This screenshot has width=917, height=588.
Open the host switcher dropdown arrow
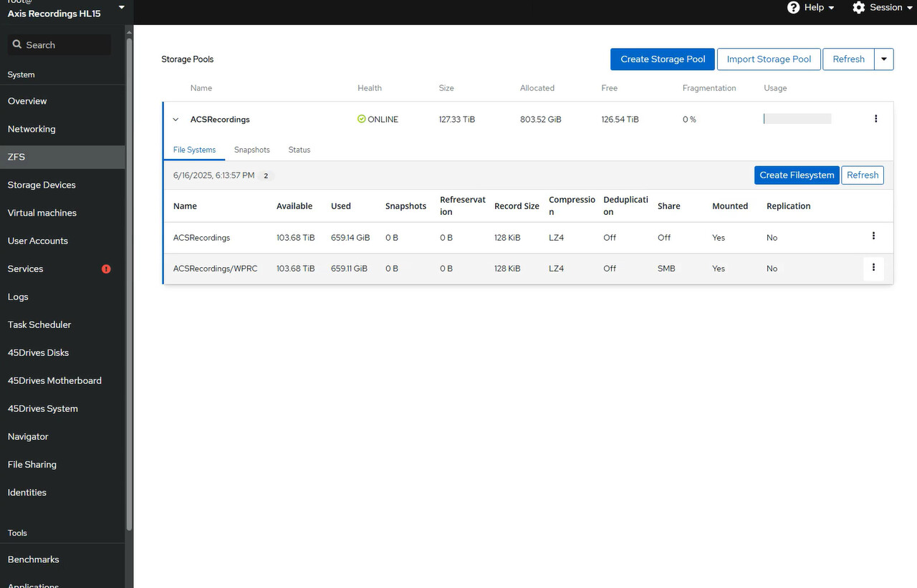[121, 7]
